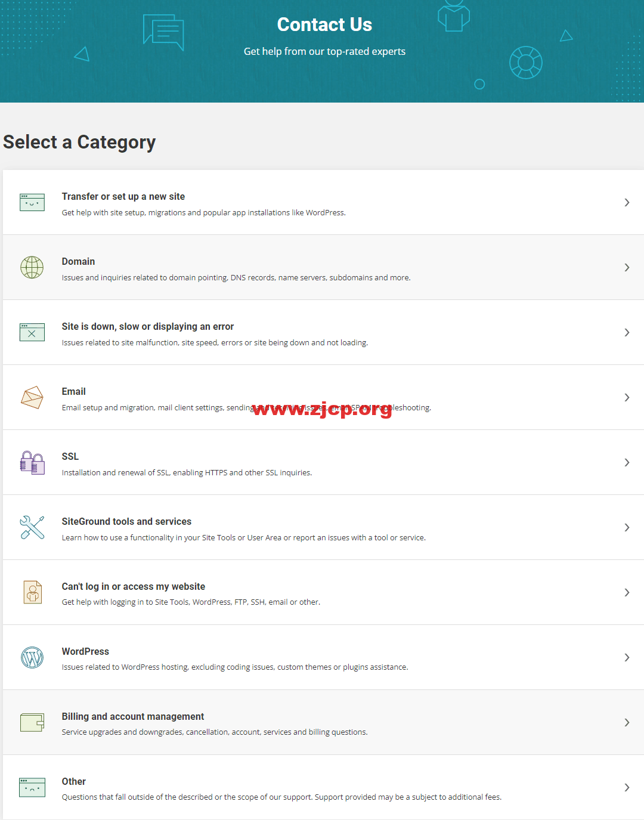Viewport: 644px width, 820px height.
Task: Click the Email envelope icon
Action: pos(32,397)
